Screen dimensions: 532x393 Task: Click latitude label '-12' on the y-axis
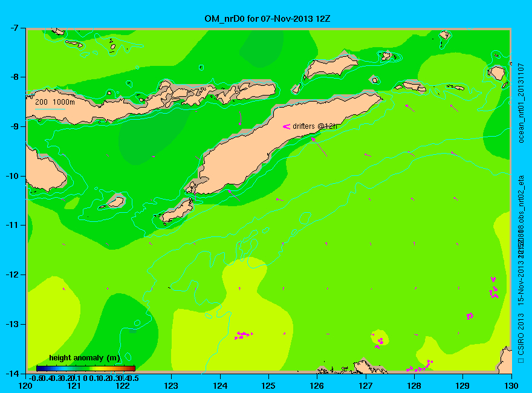(x=13, y=274)
